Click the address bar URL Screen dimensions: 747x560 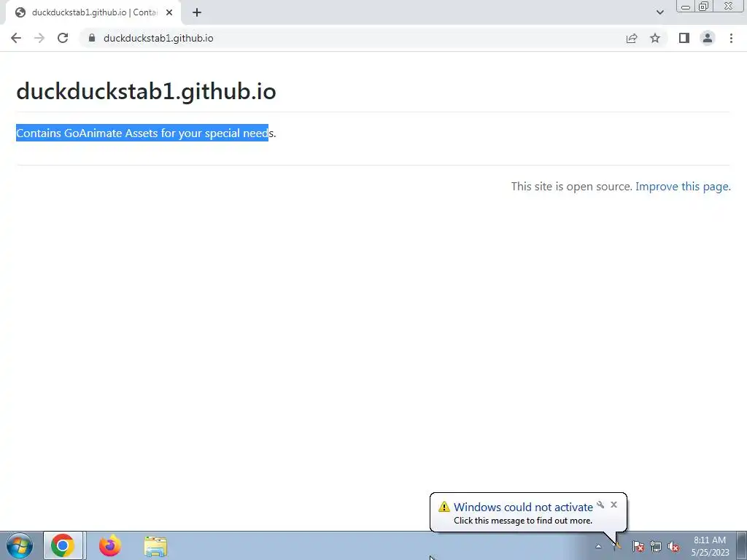click(x=158, y=38)
